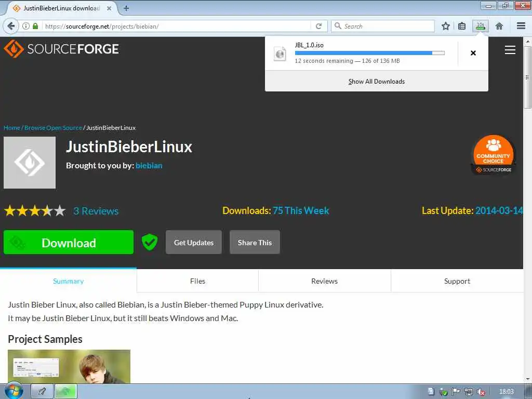Reload the page with refresh icon
This screenshot has width=532, height=399.
318,26
